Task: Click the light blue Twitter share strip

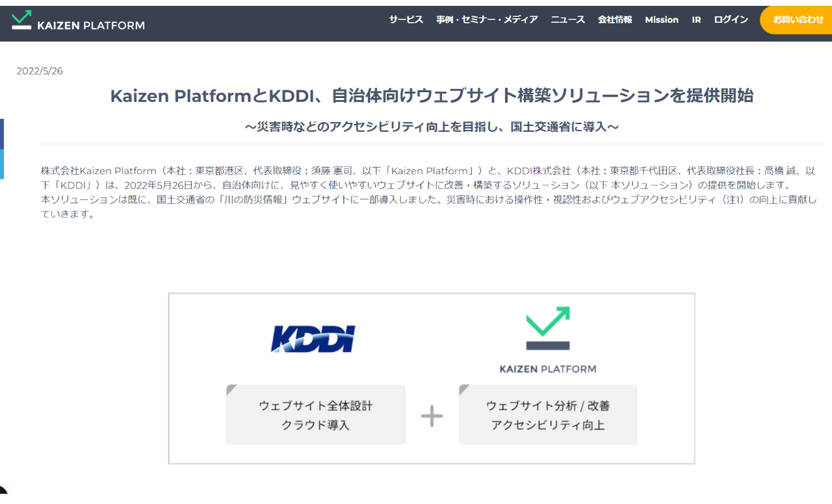Action: (x=2, y=164)
